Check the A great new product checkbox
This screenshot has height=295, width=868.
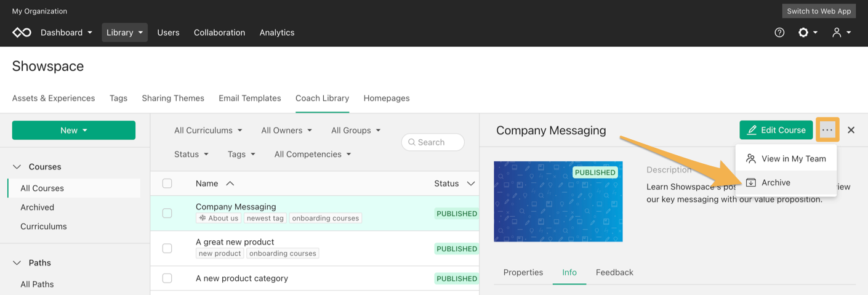click(167, 248)
